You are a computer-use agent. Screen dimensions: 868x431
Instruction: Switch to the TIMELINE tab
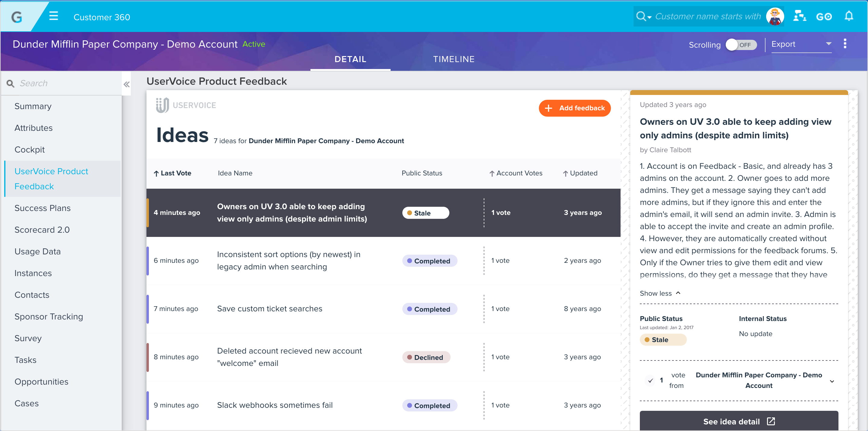[x=454, y=59]
